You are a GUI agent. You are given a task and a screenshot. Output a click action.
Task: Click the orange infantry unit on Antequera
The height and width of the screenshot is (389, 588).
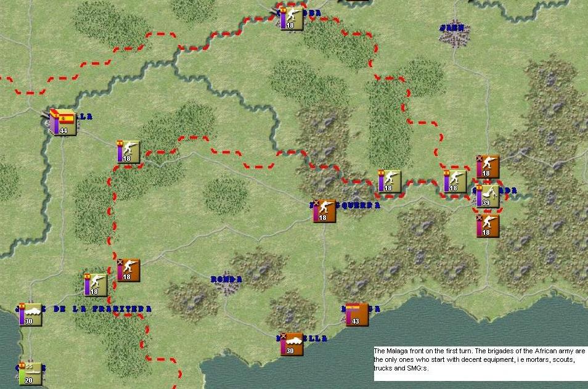tap(324, 211)
